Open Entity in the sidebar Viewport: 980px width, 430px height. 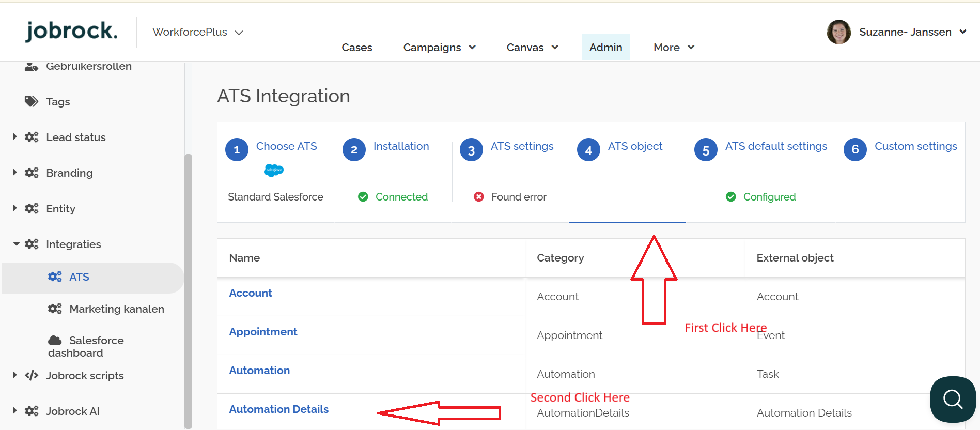coord(60,209)
